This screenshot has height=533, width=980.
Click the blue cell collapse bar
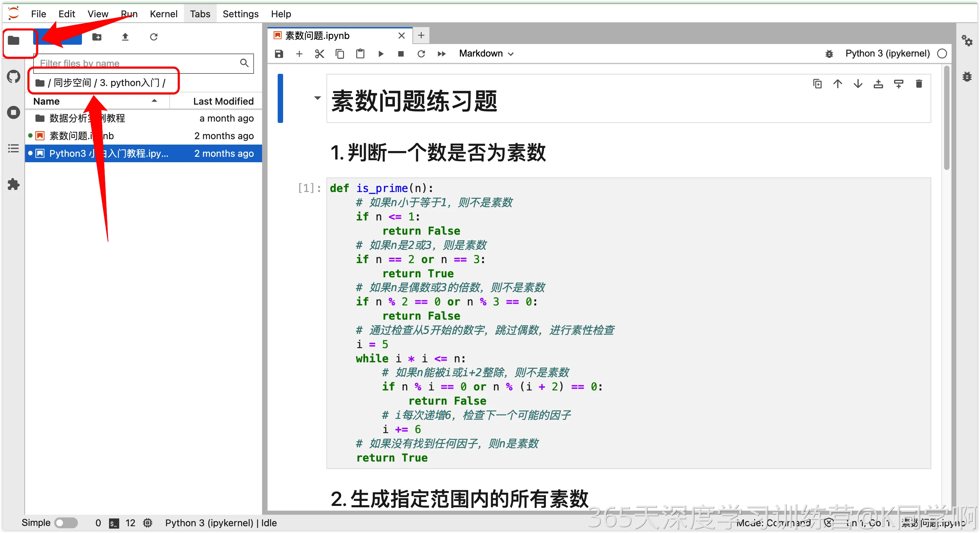(x=280, y=98)
